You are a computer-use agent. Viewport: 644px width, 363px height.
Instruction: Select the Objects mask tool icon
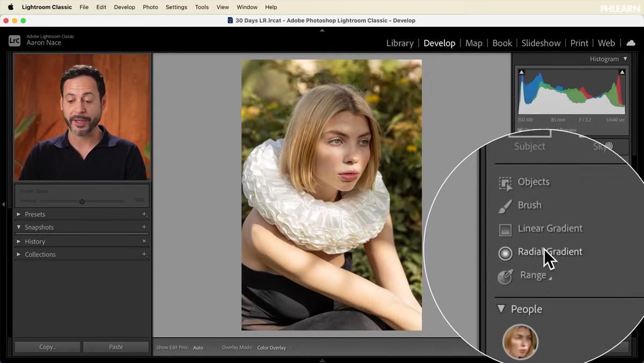[x=505, y=183]
